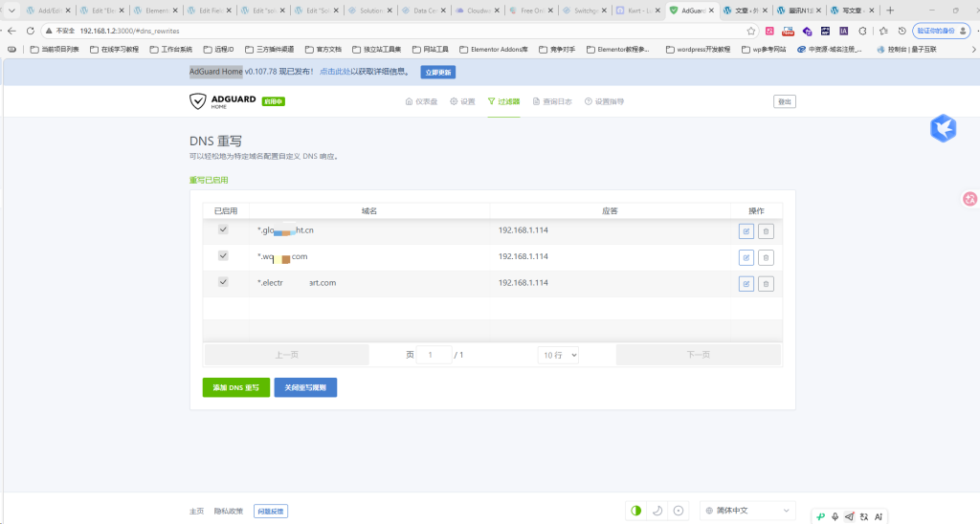Screen dimensions: 980x524
Task: Click the 问题反馈 feedback button
Action: [271, 511]
